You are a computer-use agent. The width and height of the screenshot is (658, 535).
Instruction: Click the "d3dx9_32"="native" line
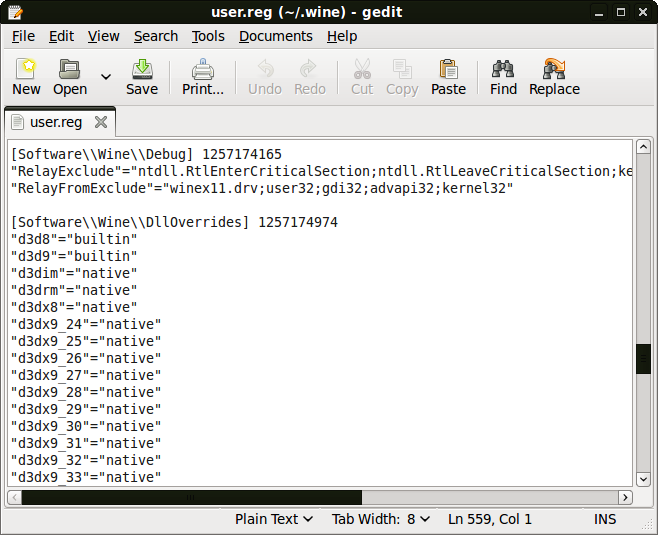coord(86,460)
